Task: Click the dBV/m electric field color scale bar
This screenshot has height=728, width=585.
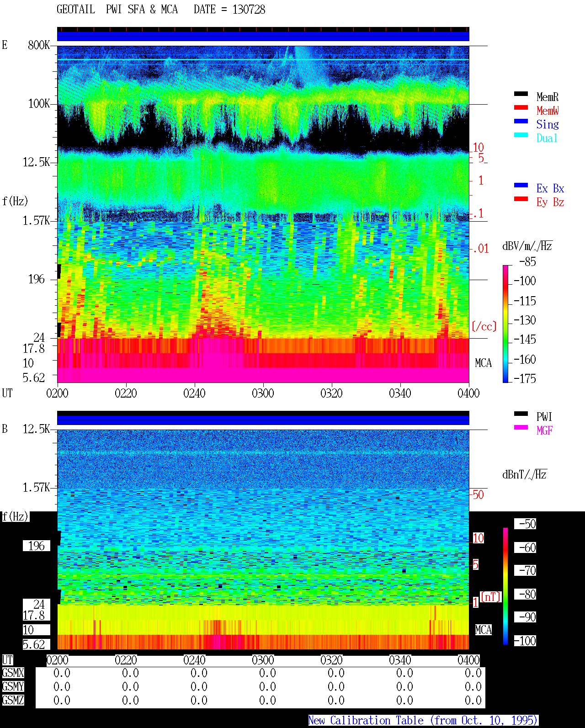Action: click(x=505, y=324)
